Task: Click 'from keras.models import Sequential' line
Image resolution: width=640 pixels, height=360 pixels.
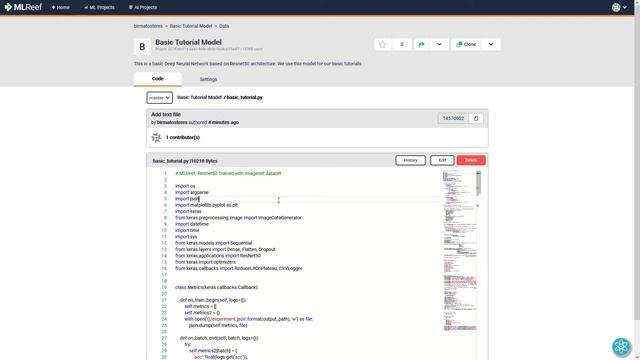Action: click(x=213, y=243)
